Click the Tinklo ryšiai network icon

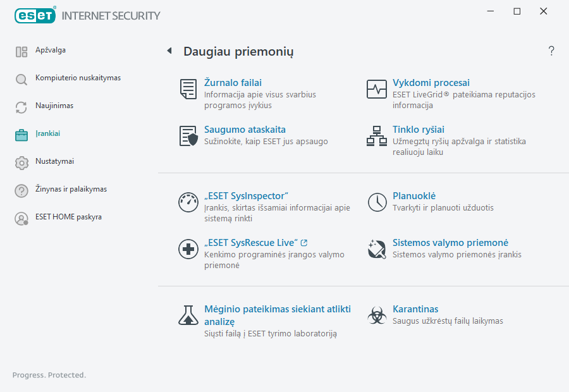click(x=376, y=136)
